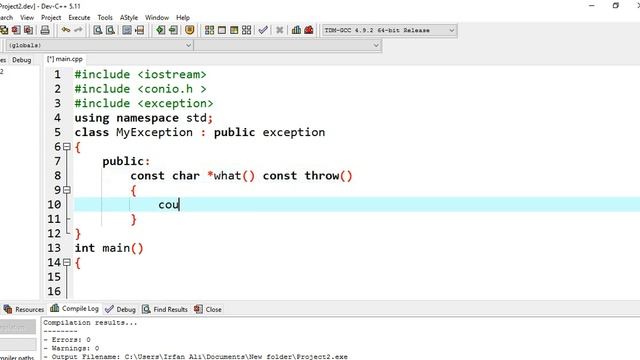
Task: Open the Tools menu
Action: coord(105,18)
